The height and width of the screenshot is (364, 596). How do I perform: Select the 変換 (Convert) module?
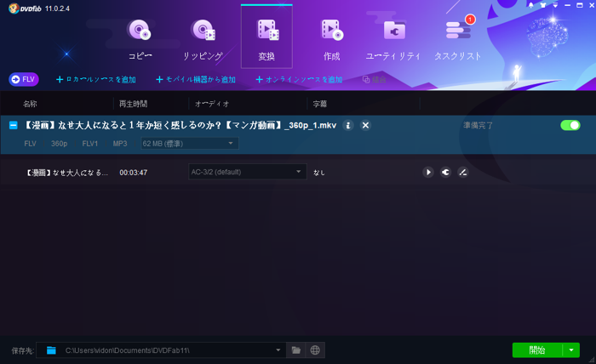tap(266, 37)
